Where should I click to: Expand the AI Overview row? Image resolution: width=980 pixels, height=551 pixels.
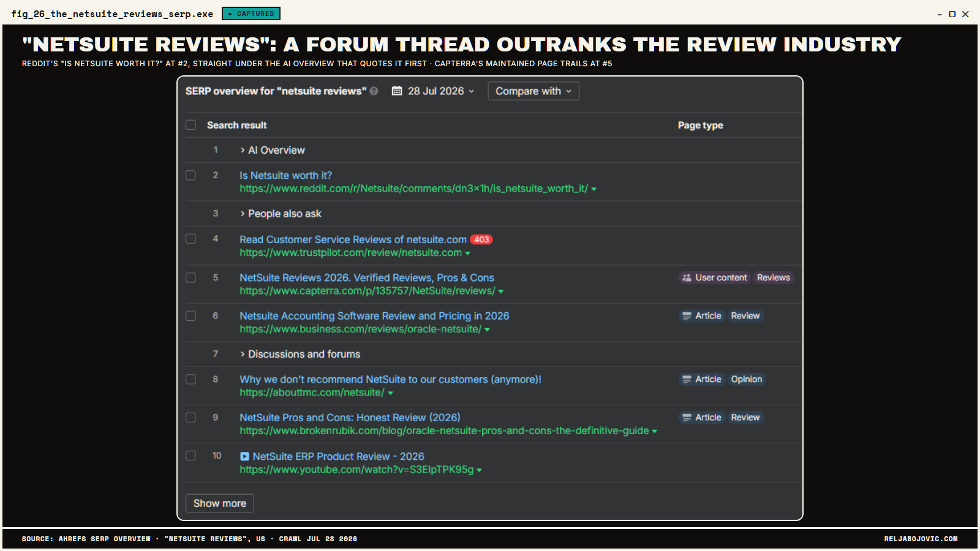tap(273, 150)
